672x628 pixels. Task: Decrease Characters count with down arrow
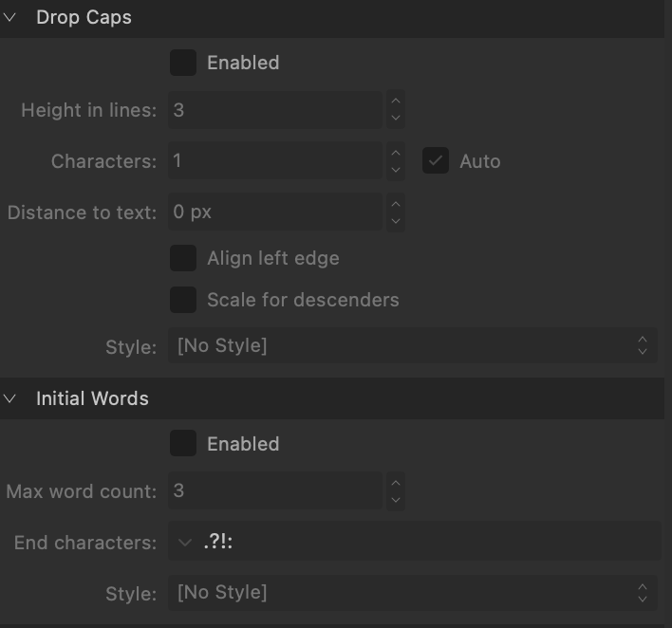[396, 171]
